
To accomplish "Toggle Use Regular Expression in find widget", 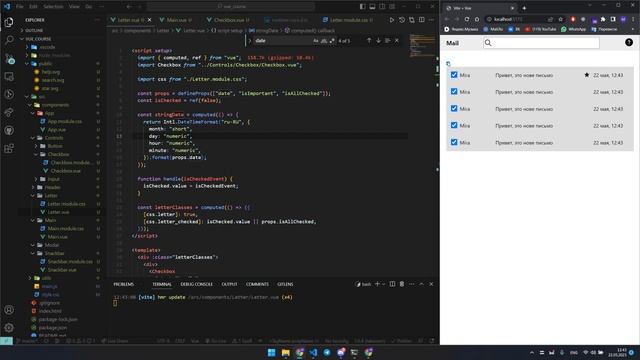I will coord(332,40).
